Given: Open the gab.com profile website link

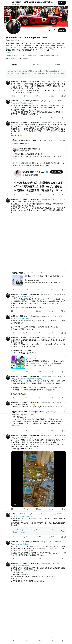Looking at the screenshot, I should [x=28, y=55].
